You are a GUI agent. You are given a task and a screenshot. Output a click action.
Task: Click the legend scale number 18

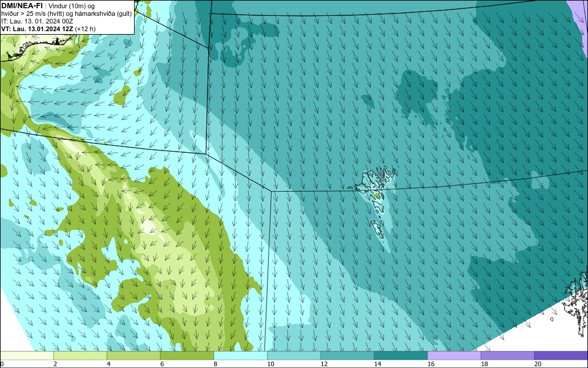485,364
